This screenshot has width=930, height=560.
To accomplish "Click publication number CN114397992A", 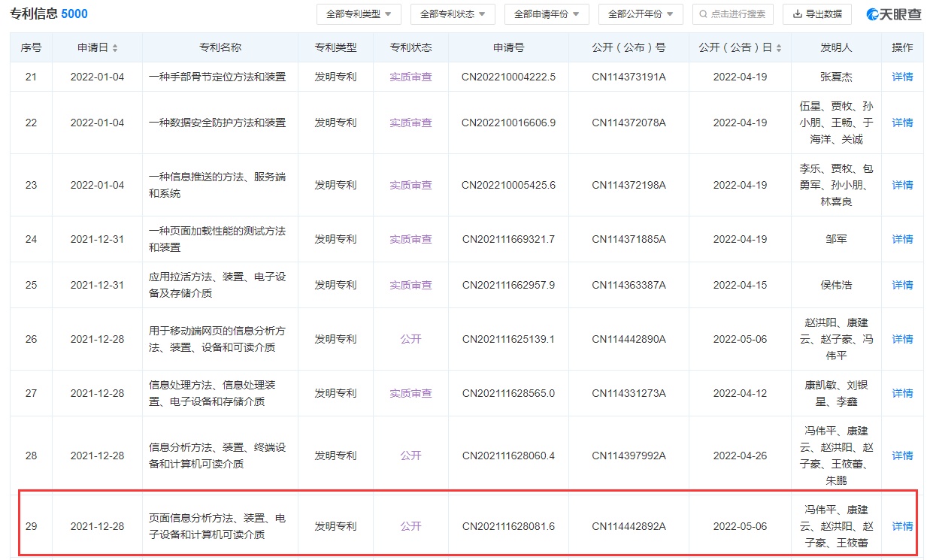I will pyautogui.click(x=629, y=456).
